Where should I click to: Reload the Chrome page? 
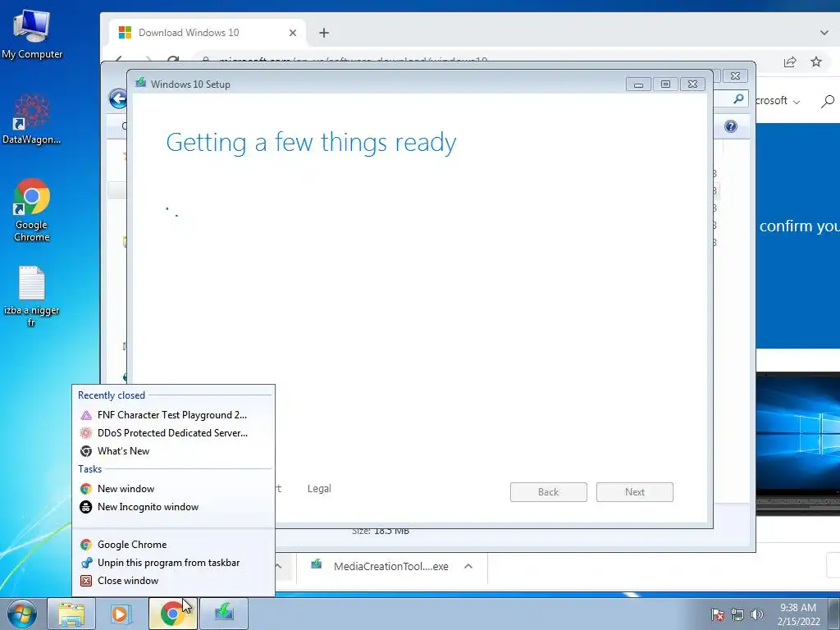(x=172, y=61)
